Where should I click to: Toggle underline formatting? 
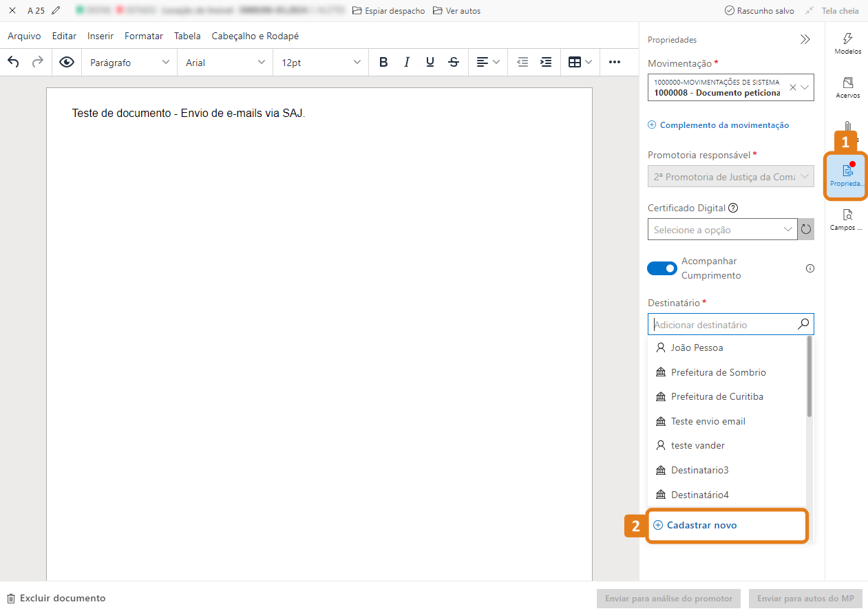click(430, 63)
